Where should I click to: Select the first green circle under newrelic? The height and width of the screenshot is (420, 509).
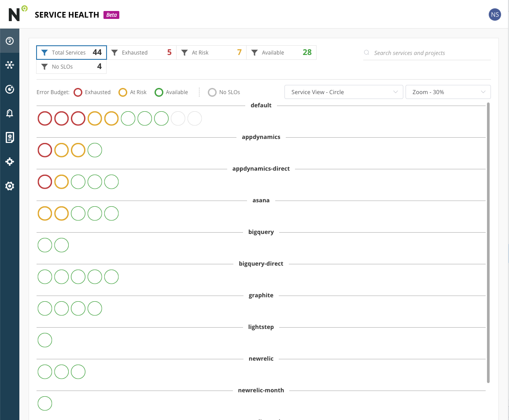coord(45,372)
